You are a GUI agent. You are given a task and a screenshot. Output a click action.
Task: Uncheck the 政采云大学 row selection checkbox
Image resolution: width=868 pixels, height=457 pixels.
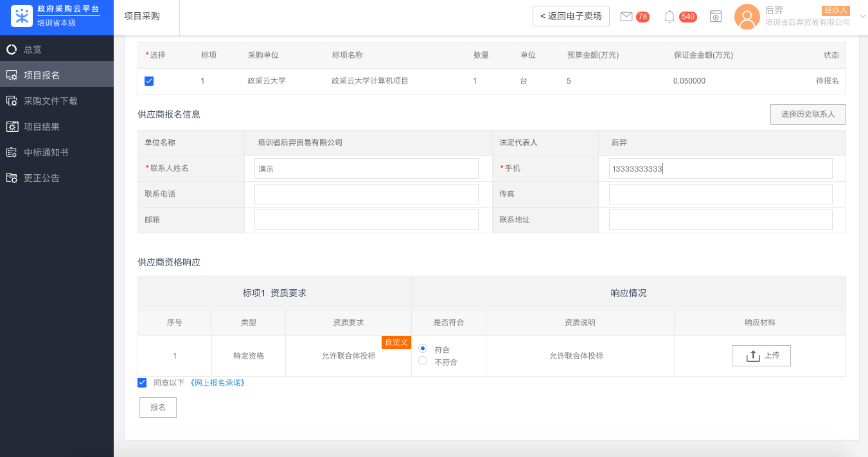[x=149, y=81]
